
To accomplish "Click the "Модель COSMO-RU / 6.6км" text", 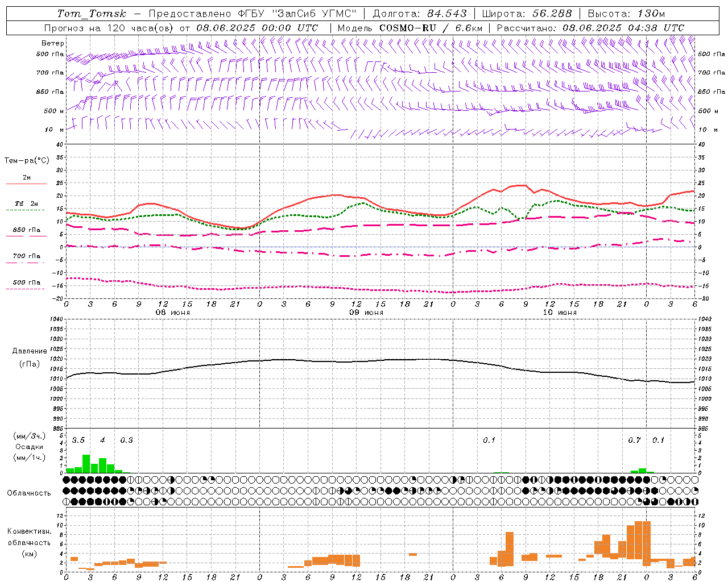I will [x=410, y=28].
